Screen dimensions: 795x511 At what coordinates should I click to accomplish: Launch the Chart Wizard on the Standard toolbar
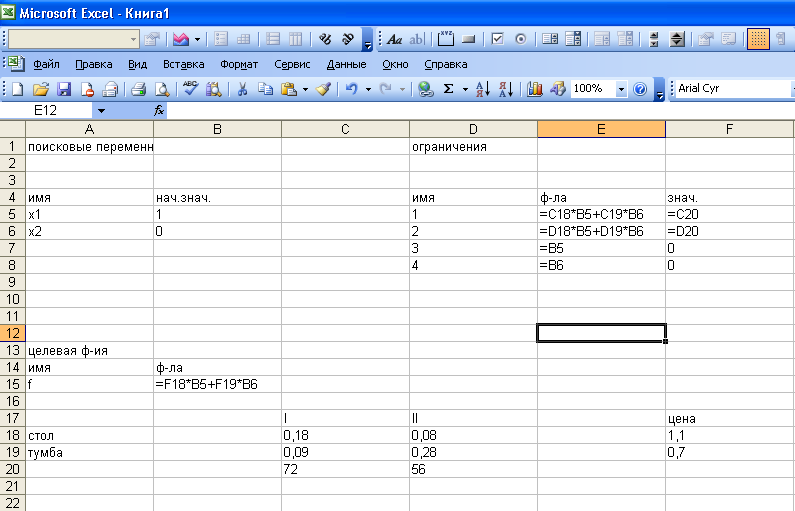(534, 89)
